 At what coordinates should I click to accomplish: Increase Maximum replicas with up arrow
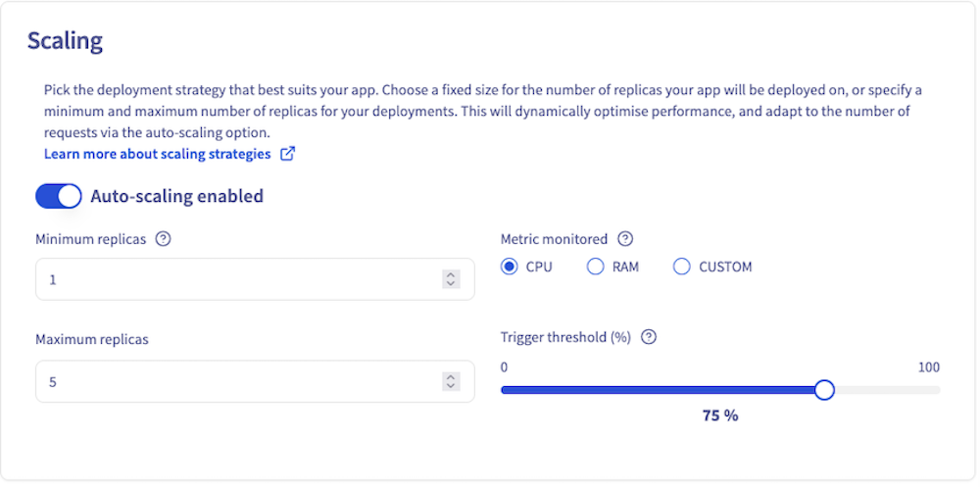[x=451, y=377]
